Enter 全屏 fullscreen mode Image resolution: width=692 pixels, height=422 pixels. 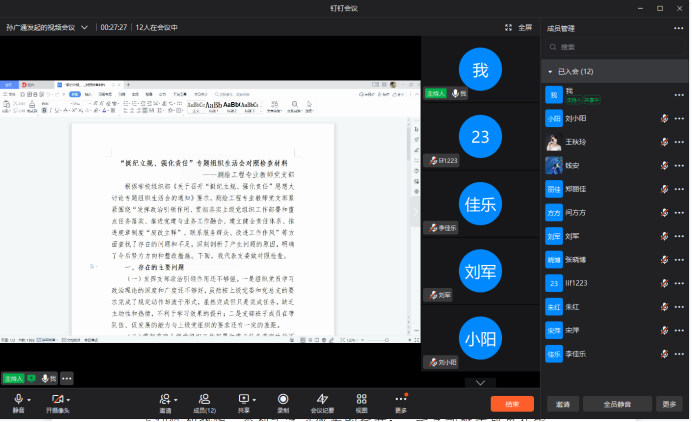pos(518,27)
